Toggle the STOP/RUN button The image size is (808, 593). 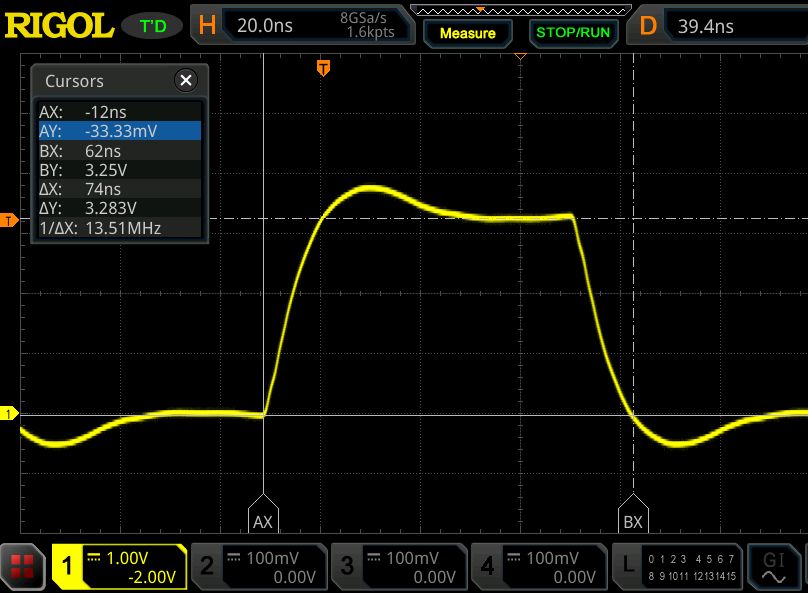tap(573, 32)
